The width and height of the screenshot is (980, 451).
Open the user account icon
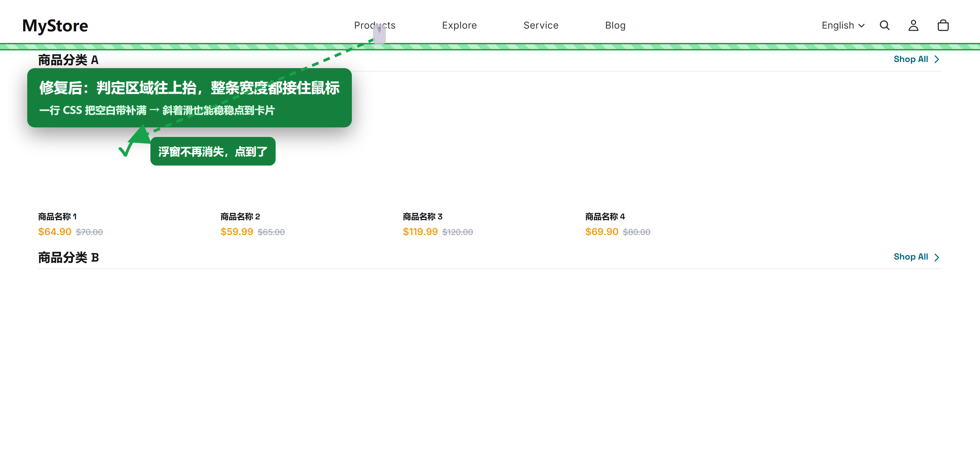click(913, 26)
